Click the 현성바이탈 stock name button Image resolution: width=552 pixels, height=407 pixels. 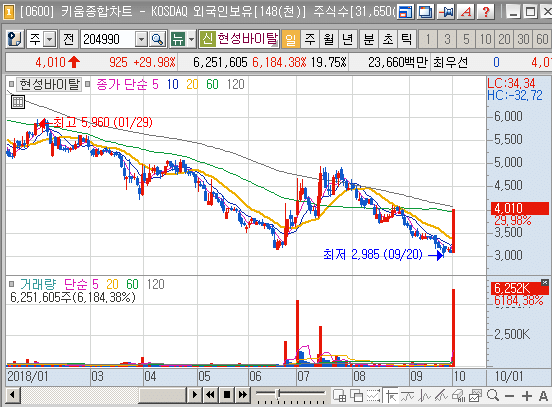click(x=247, y=39)
